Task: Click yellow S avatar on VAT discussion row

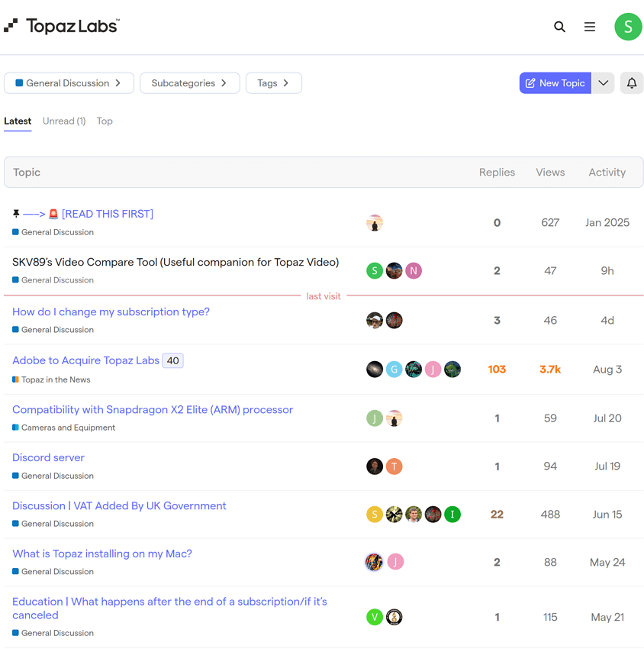Action: point(375,515)
